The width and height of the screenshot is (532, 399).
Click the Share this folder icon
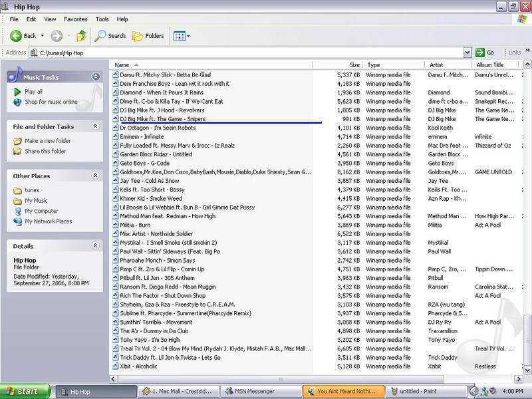(x=17, y=152)
